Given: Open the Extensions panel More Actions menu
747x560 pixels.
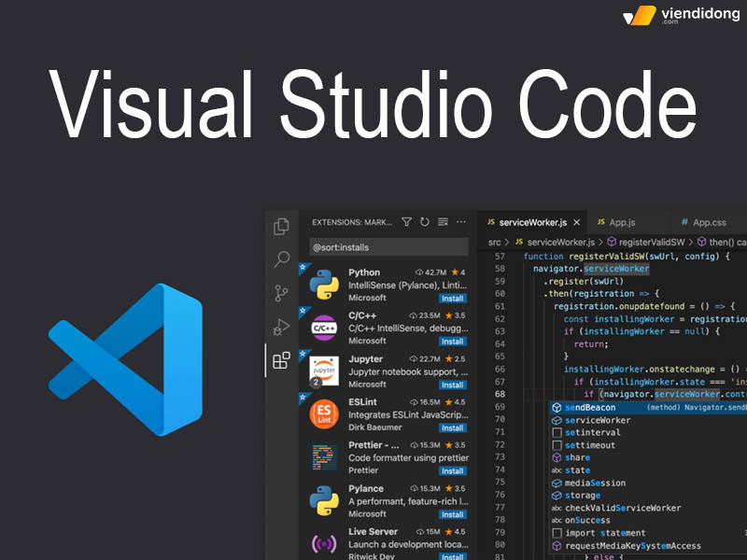Looking at the screenshot, I should 461,220.
